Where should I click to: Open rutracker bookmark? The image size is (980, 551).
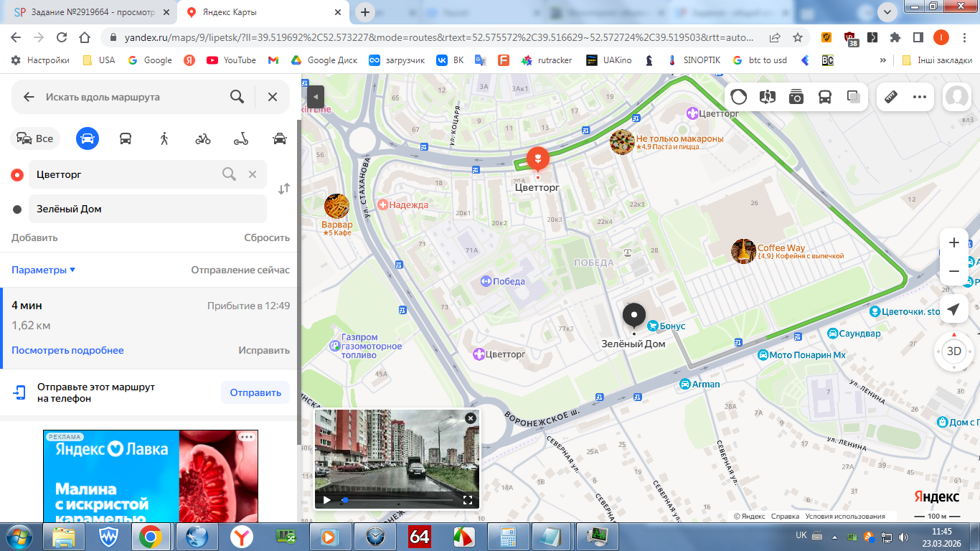[x=547, y=60]
